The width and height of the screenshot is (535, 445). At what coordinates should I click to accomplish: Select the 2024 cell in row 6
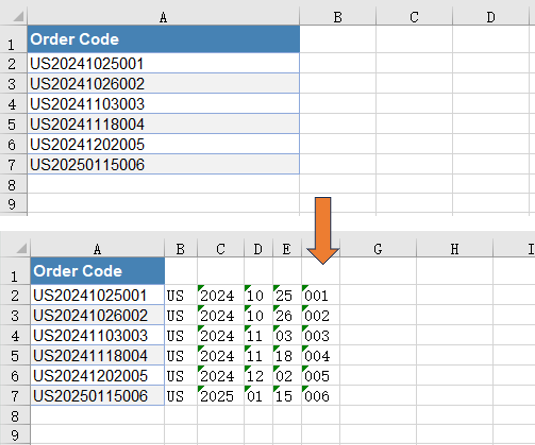click(221, 375)
